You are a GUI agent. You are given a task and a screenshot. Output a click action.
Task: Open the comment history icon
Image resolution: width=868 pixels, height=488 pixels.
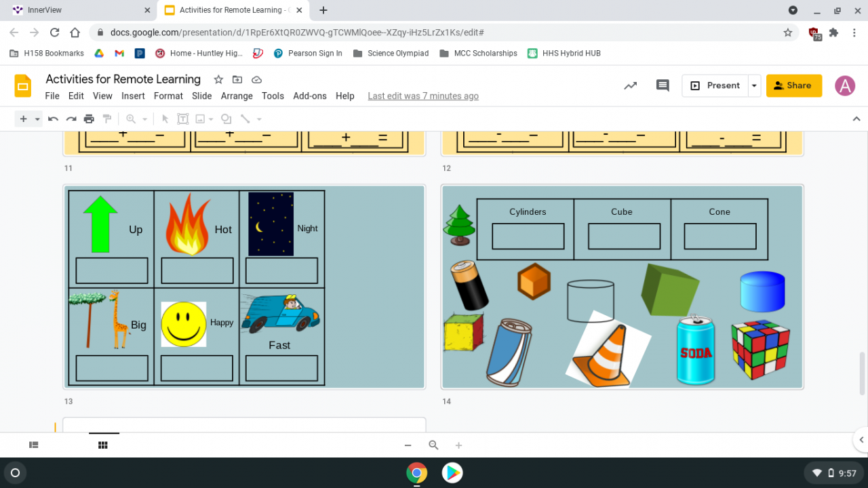click(663, 85)
